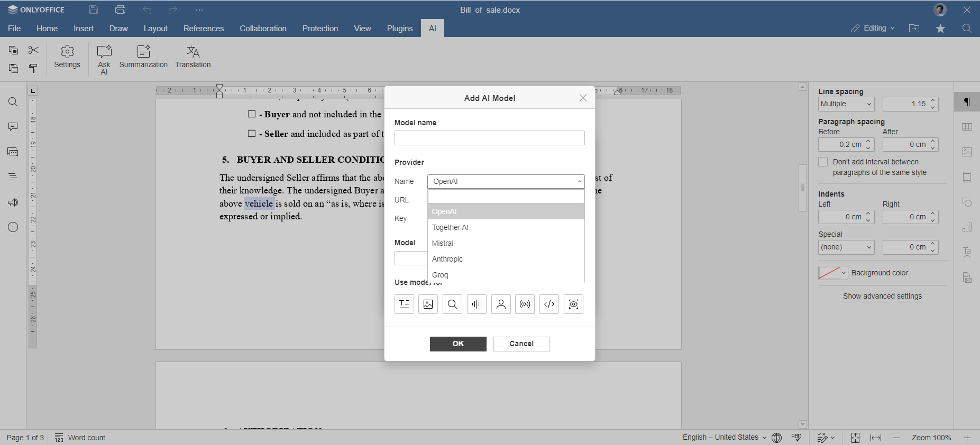Open Translation AI tool
The height and width of the screenshot is (445, 980).
pos(193,58)
